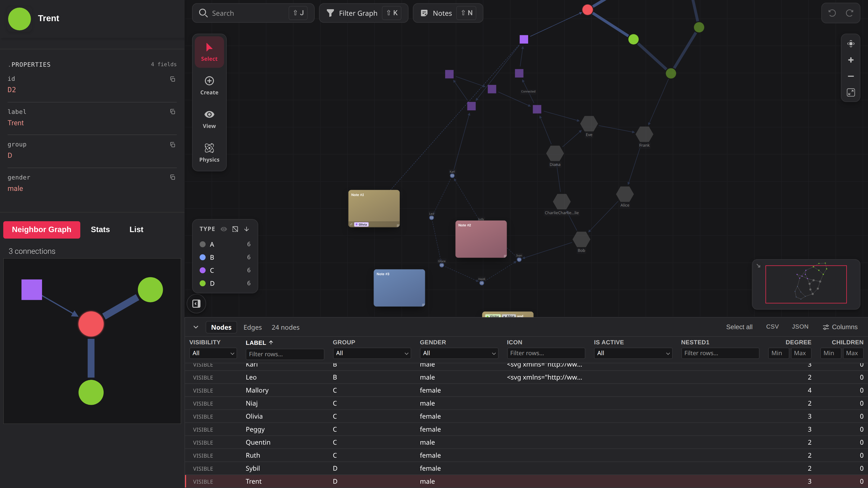The image size is (868, 488).
Task: Open the Physics settings tool
Action: point(209,153)
